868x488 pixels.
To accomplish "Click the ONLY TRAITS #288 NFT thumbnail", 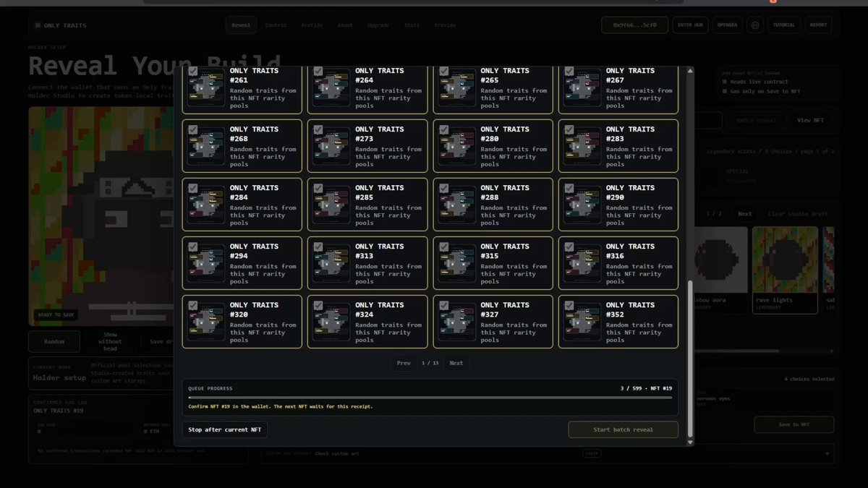I will pyautogui.click(x=457, y=205).
